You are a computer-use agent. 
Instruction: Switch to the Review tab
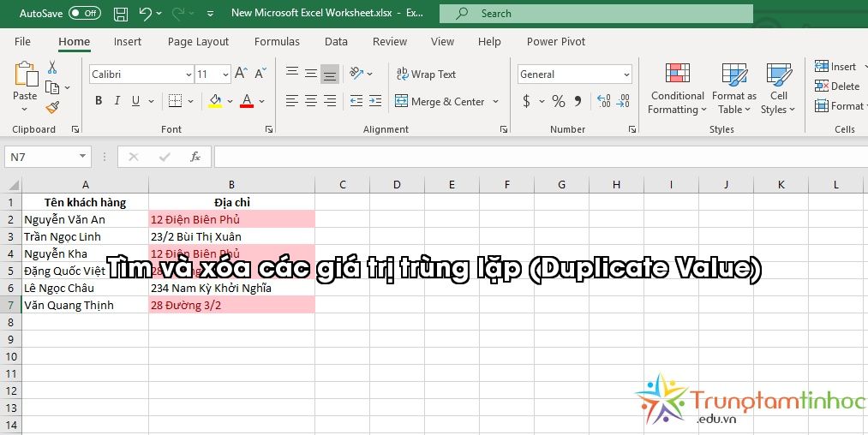point(390,41)
